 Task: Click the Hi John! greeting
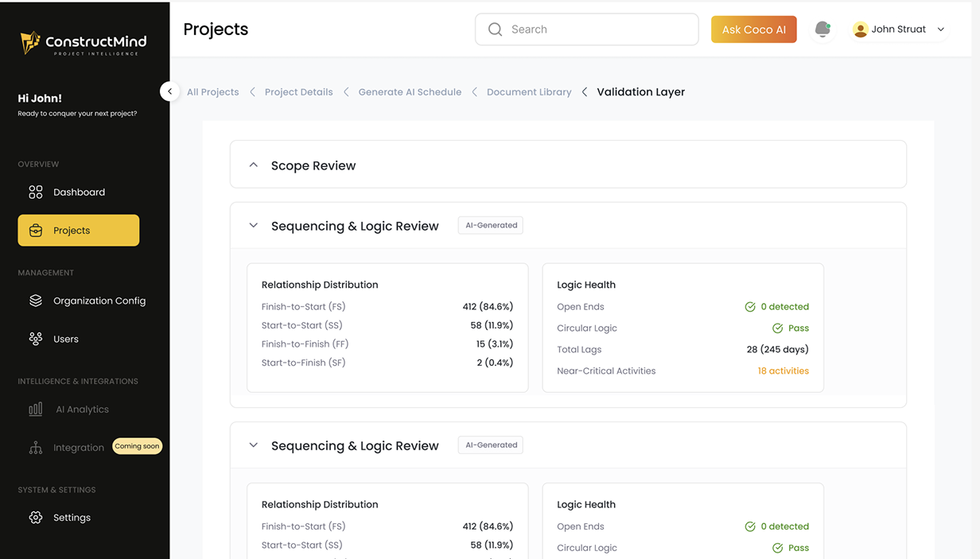click(40, 99)
